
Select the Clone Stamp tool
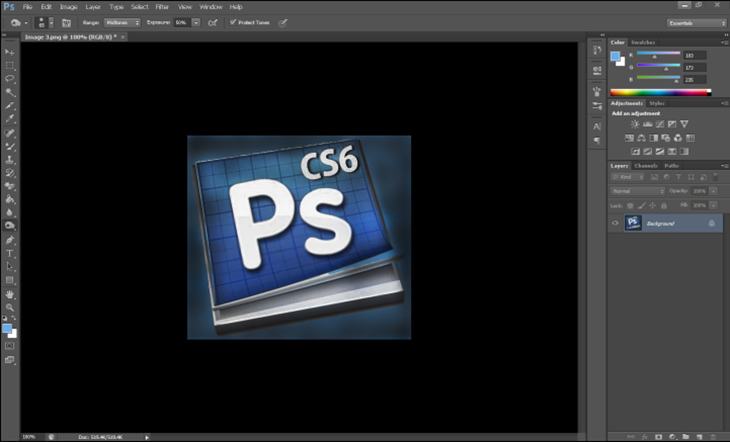tap(9, 159)
